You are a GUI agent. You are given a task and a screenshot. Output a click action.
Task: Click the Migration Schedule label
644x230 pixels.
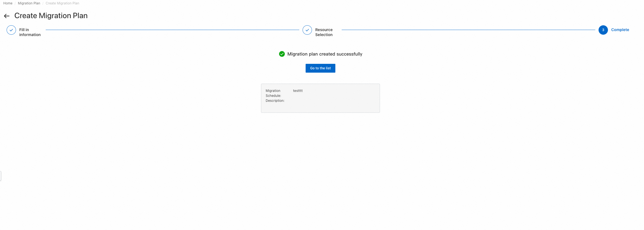[273, 93]
